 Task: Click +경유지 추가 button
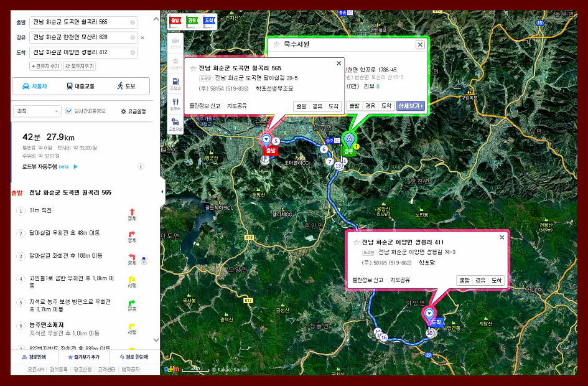[x=45, y=67]
